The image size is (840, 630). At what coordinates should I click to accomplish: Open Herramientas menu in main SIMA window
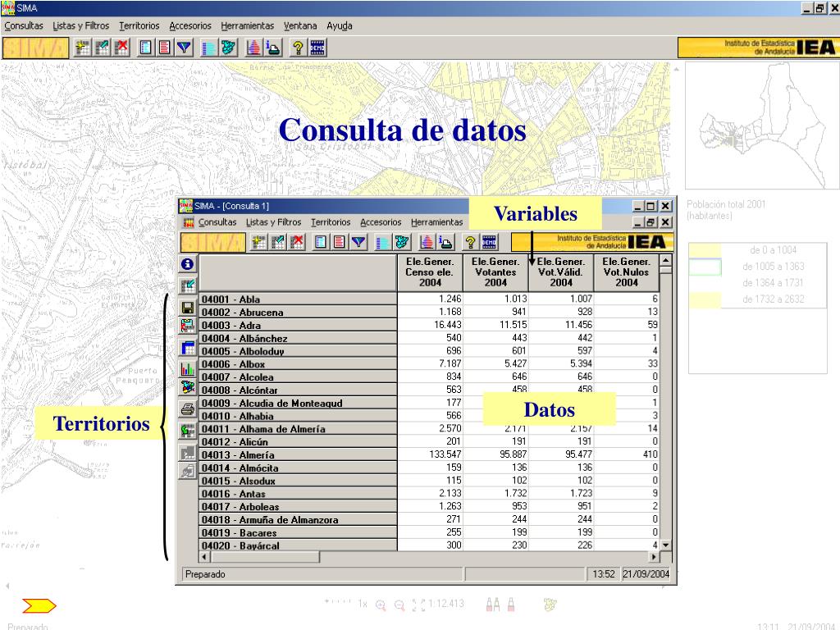(248, 25)
